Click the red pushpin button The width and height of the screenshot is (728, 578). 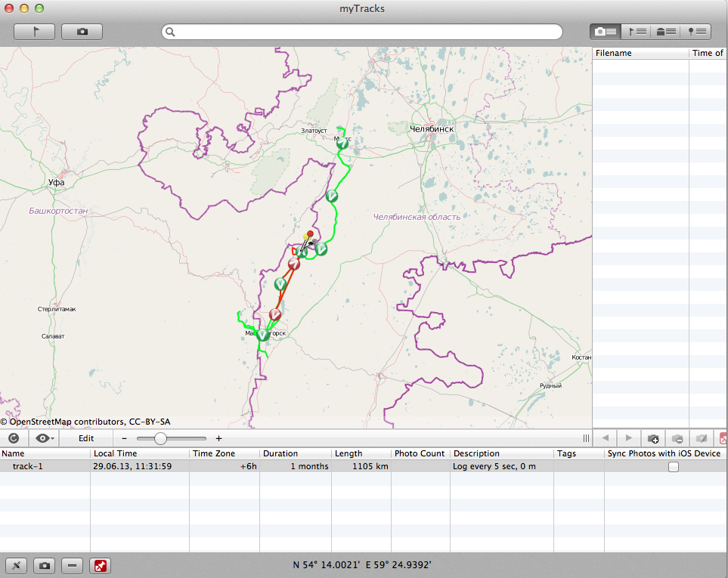[x=101, y=565]
